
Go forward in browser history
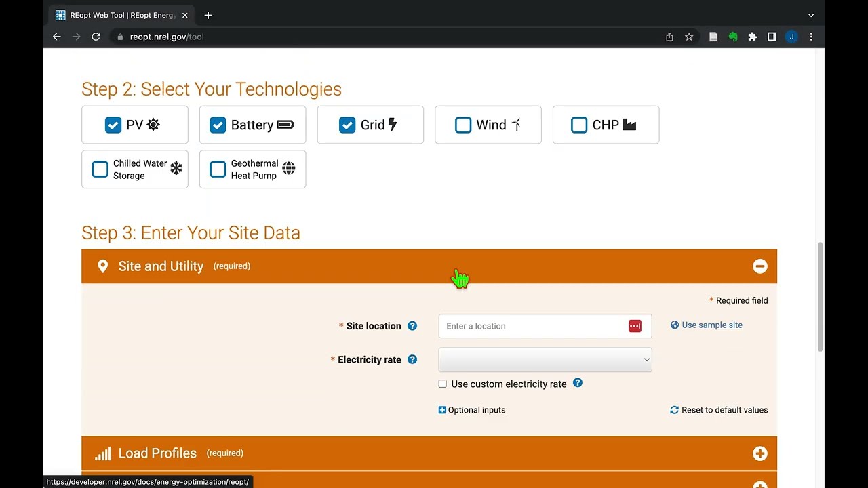77,37
